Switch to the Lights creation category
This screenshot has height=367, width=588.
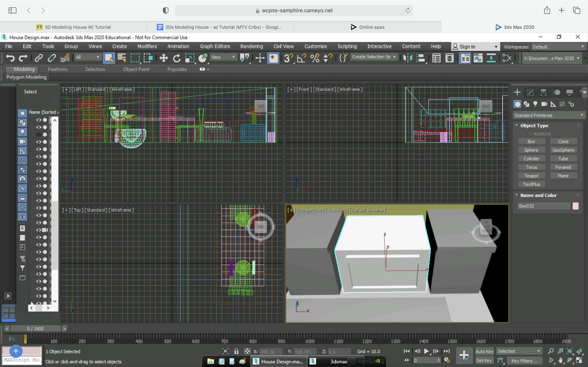point(536,104)
